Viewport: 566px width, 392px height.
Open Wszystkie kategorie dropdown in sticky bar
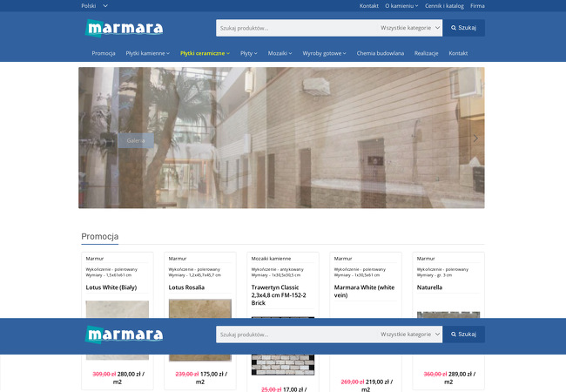point(410,335)
